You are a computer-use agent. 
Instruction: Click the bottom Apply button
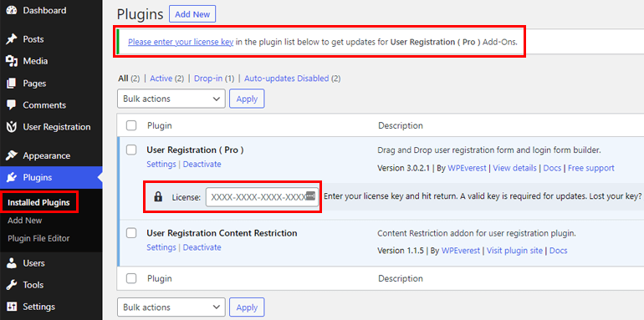click(x=247, y=307)
